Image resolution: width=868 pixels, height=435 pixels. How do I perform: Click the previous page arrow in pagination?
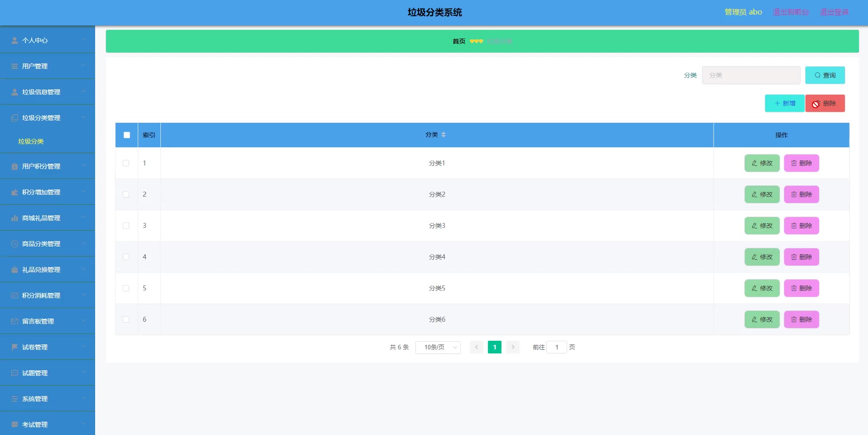pyautogui.click(x=477, y=347)
